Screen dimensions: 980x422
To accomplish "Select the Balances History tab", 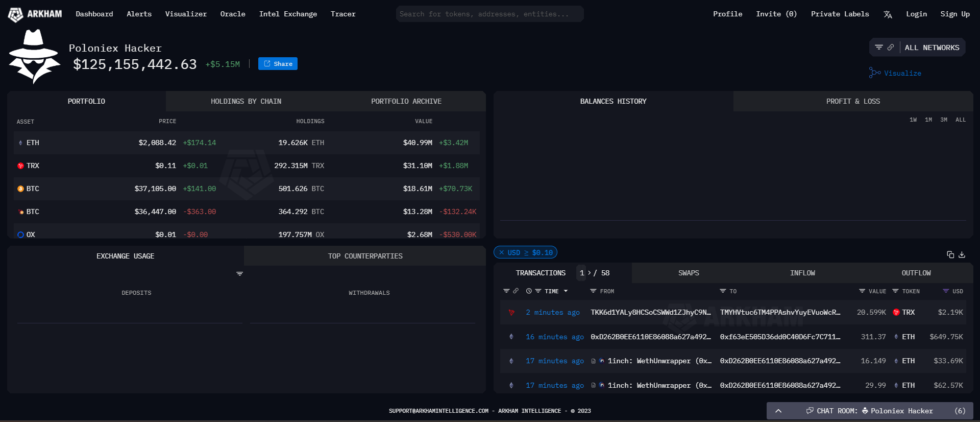I will (x=613, y=101).
